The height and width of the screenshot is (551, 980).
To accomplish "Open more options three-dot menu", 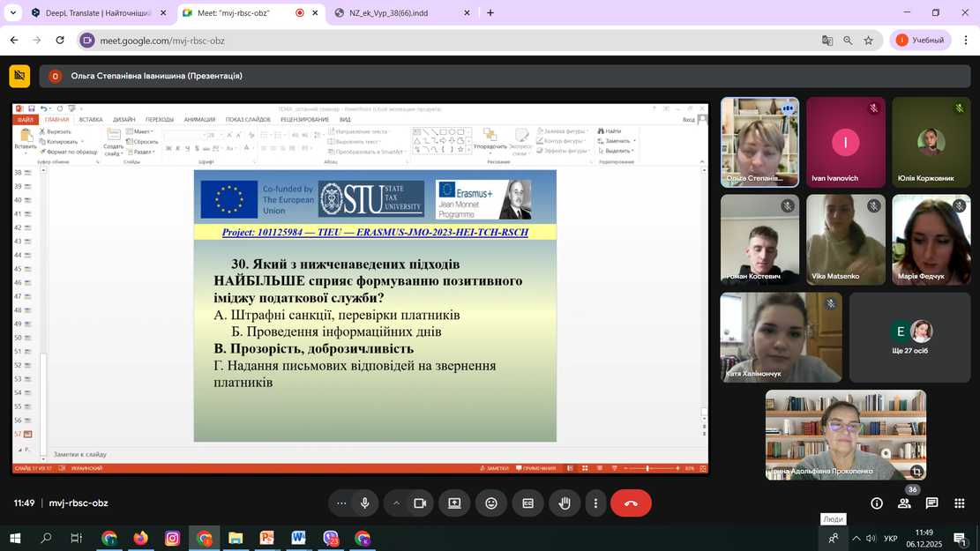I will coord(596,503).
